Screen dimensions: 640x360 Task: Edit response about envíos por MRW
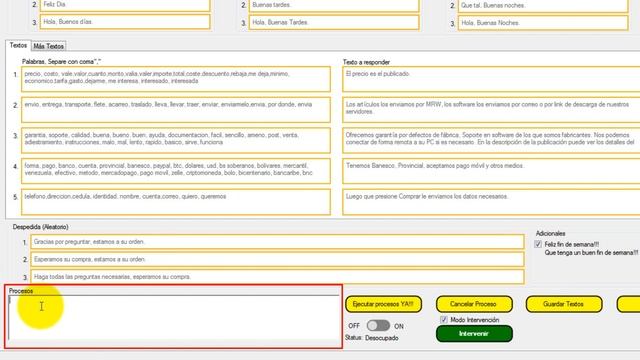[491, 110]
